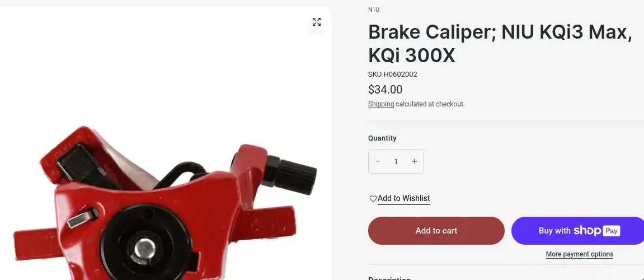Toggle the Description chevron arrow
Image resolution: width=644 pixels, height=280 pixels.
pyautogui.click(x=641, y=279)
